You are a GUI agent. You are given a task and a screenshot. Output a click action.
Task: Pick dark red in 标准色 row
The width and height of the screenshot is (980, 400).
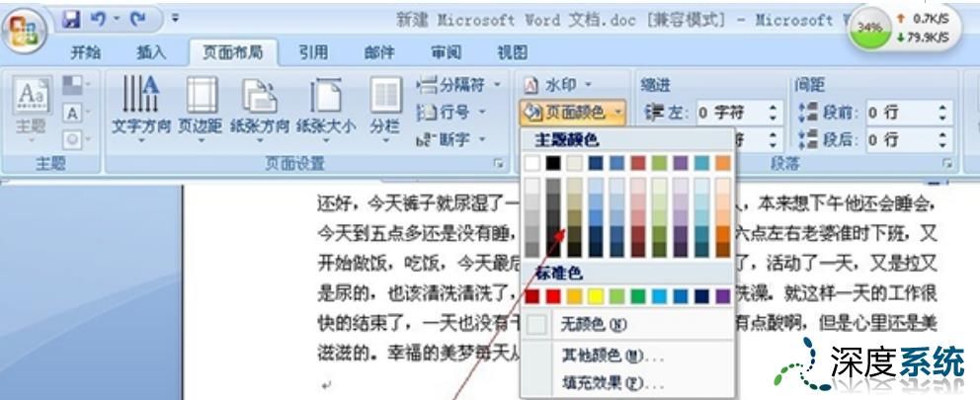point(531,296)
